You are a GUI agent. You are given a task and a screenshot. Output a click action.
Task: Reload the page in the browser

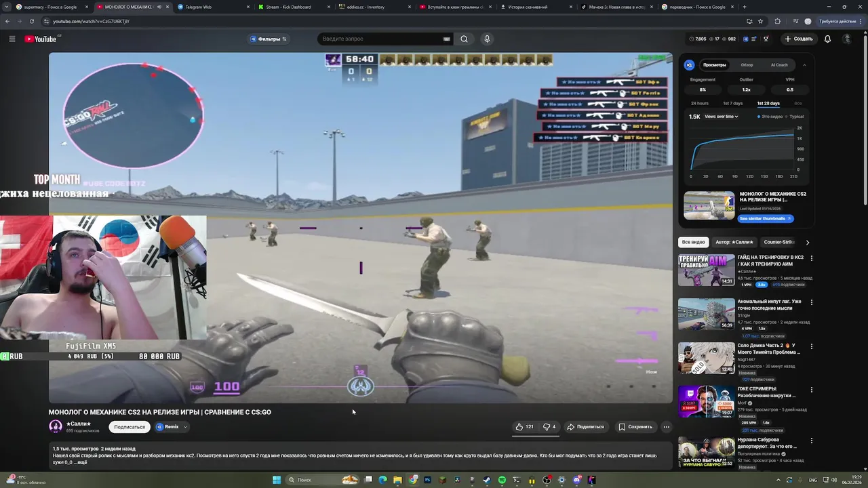[31, 21]
